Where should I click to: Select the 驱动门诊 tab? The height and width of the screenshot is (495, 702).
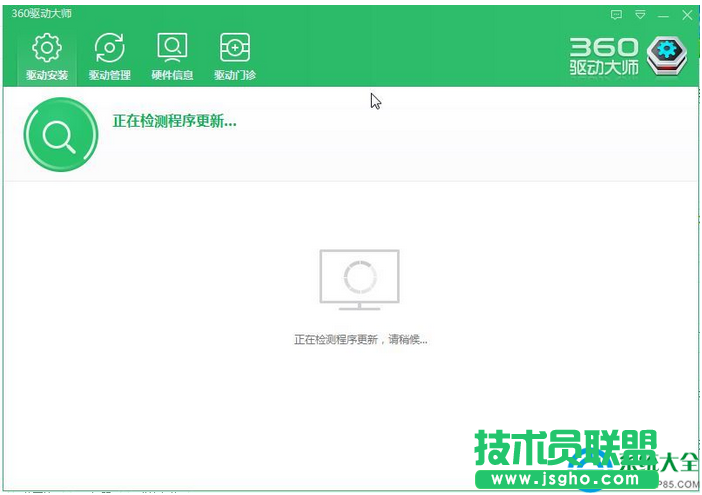coord(235,57)
